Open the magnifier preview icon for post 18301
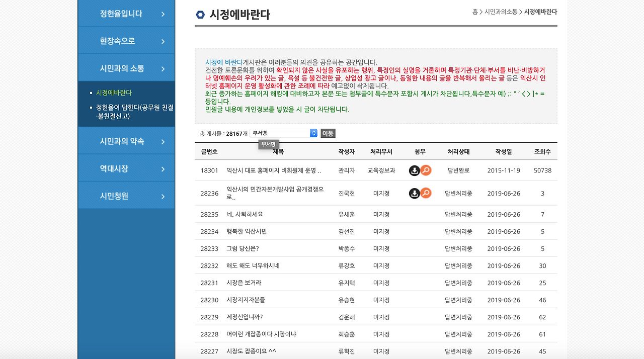The width and height of the screenshot is (644, 359). pyautogui.click(x=426, y=170)
